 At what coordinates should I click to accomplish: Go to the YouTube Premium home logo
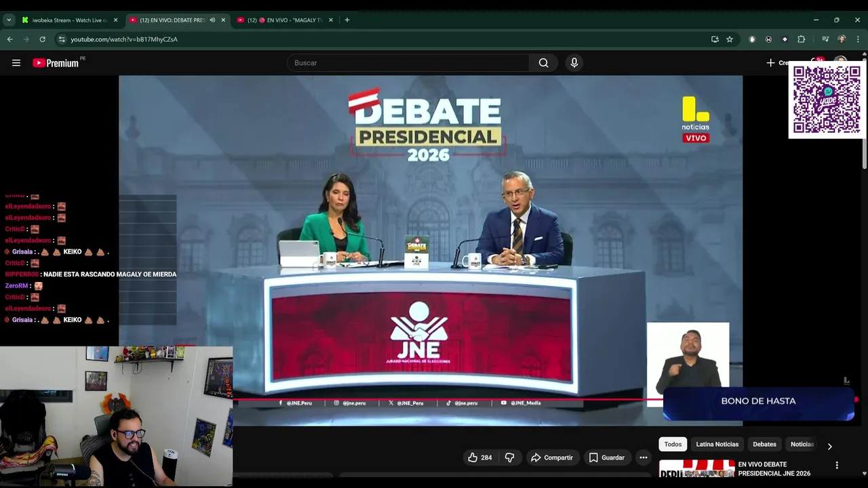tap(56, 63)
